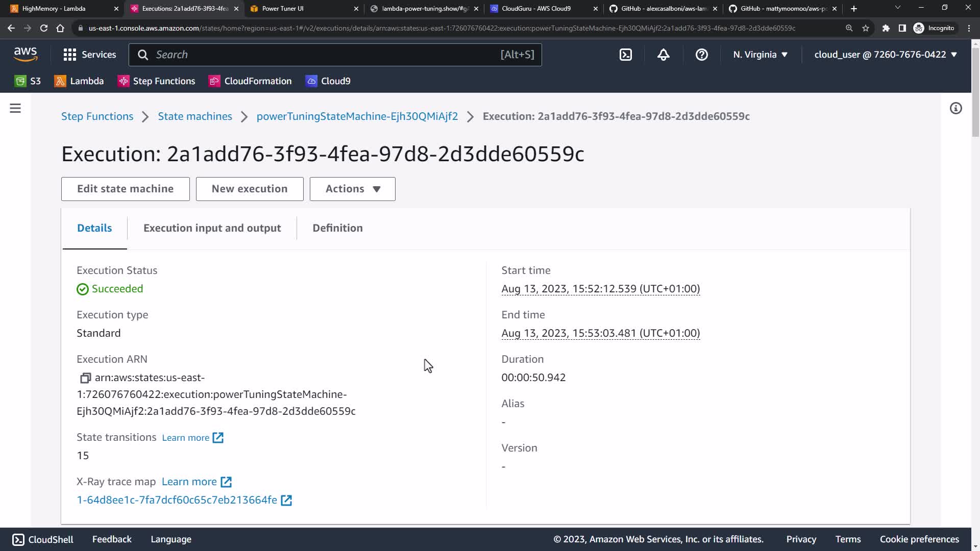
Task: Open the side navigation hamburger menu
Action: point(15,108)
